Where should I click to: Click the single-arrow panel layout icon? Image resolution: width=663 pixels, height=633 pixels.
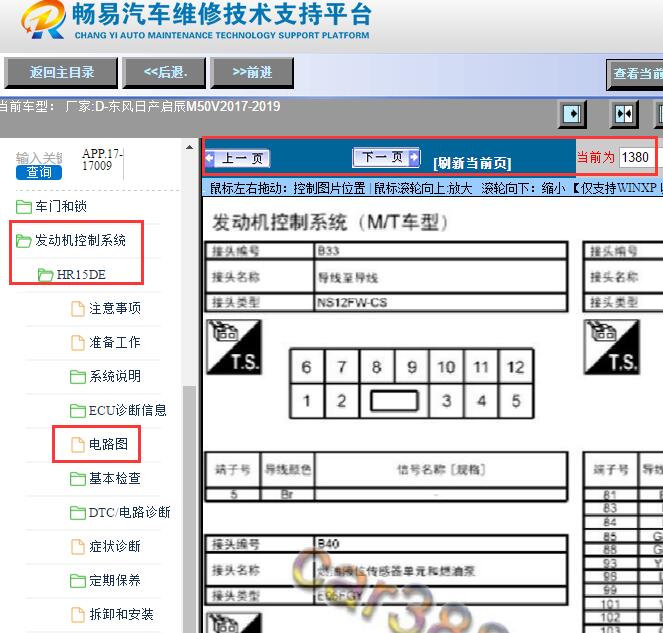click(572, 114)
